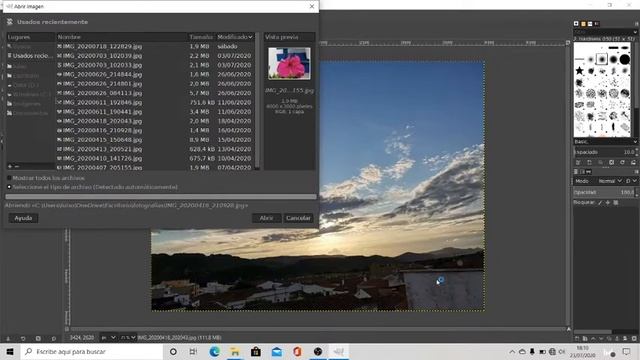Switch to the fonts tab in dock
Viewport: 640px width, 360px height.
pyautogui.click(x=590, y=24)
